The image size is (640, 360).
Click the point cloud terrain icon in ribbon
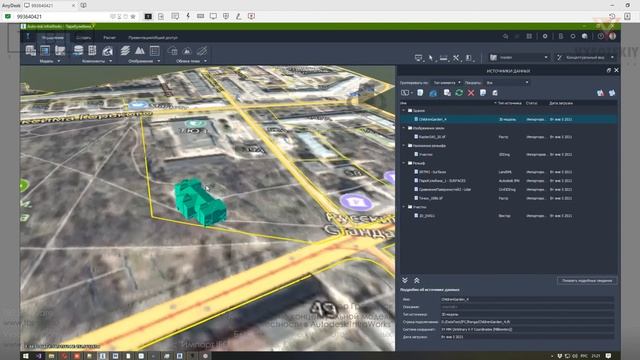(x=187, y=51)
